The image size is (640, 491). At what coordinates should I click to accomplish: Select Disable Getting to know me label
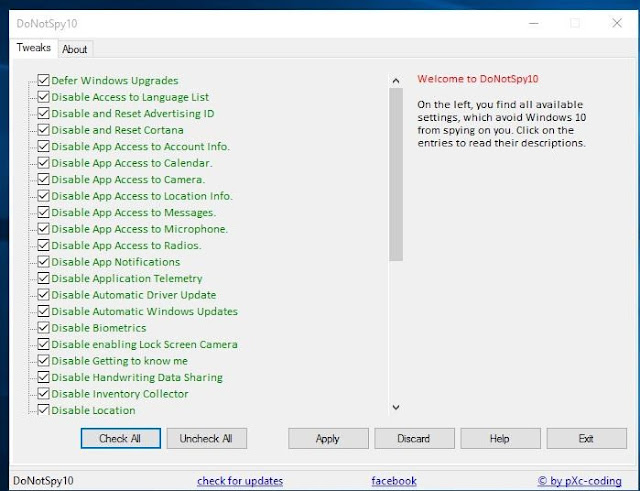tap(119, 361)
